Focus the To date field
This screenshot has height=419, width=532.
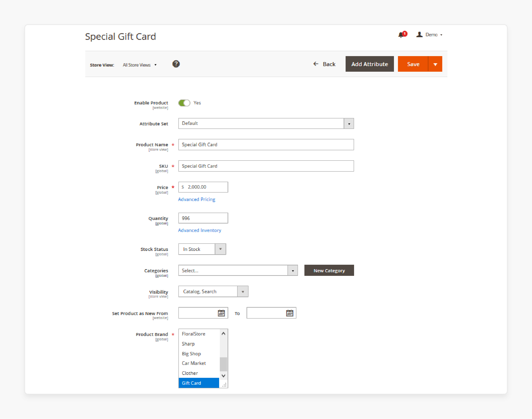tap(271, 313)
